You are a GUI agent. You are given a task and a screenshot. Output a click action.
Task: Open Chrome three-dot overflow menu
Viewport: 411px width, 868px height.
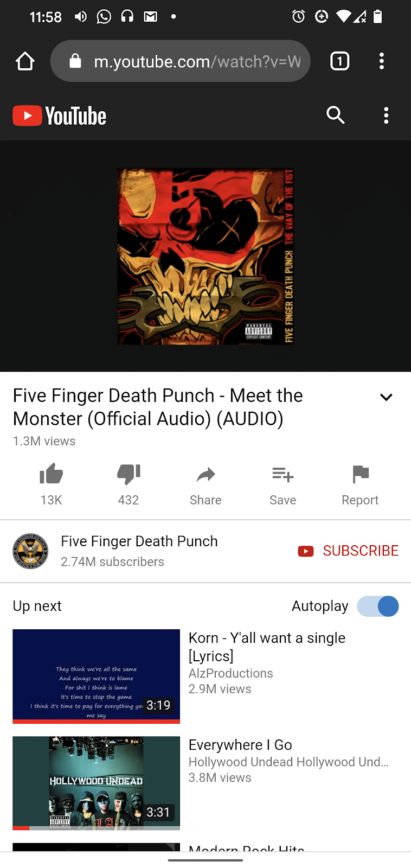(382, 61)
